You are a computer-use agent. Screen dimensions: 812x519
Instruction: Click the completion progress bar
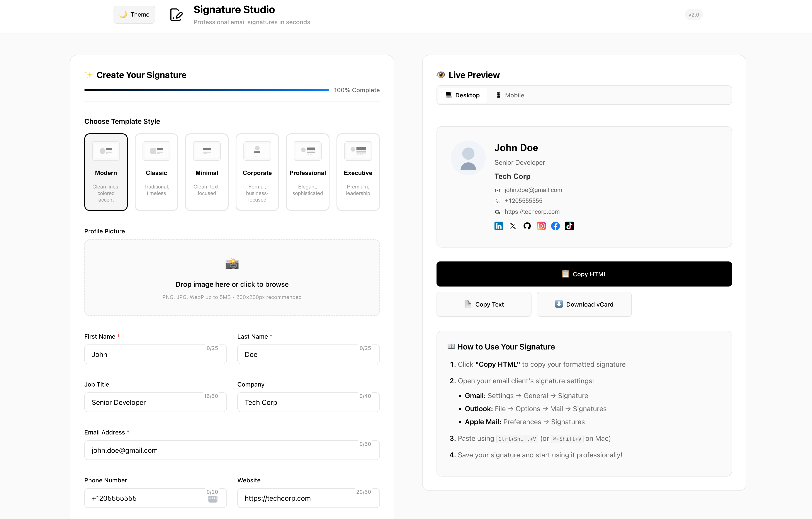pos(206,90)
